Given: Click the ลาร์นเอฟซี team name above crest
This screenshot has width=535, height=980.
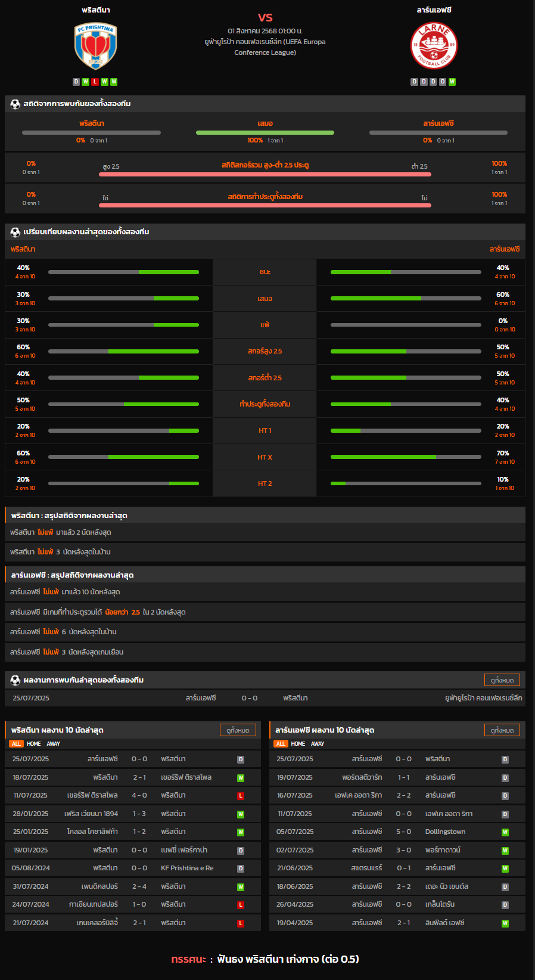Looking at the screenshot, I should pos(434,10).
